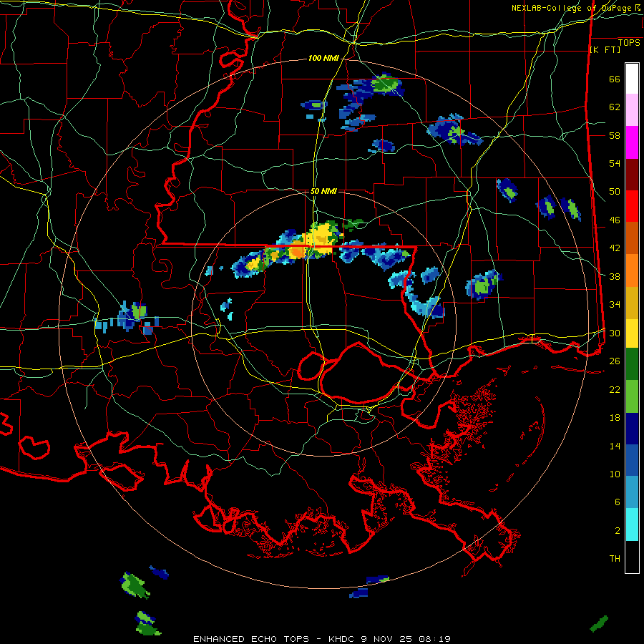This screenshot has width=644, height=644.
Task: Click the "66" legend value
Action: 615,79
